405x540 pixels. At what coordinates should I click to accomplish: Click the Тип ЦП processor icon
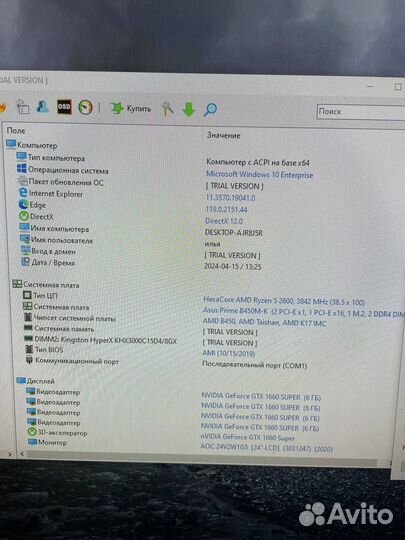[27, 295]
